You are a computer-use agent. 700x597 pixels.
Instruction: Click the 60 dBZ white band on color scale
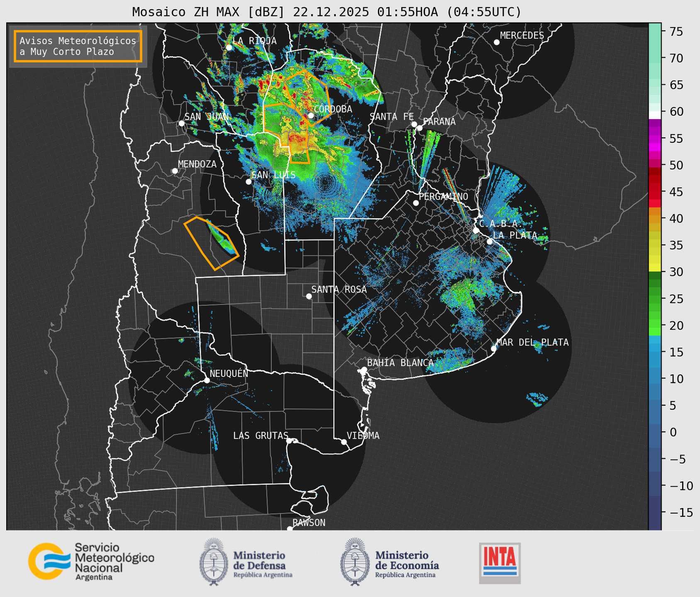(x=655, y=115)
